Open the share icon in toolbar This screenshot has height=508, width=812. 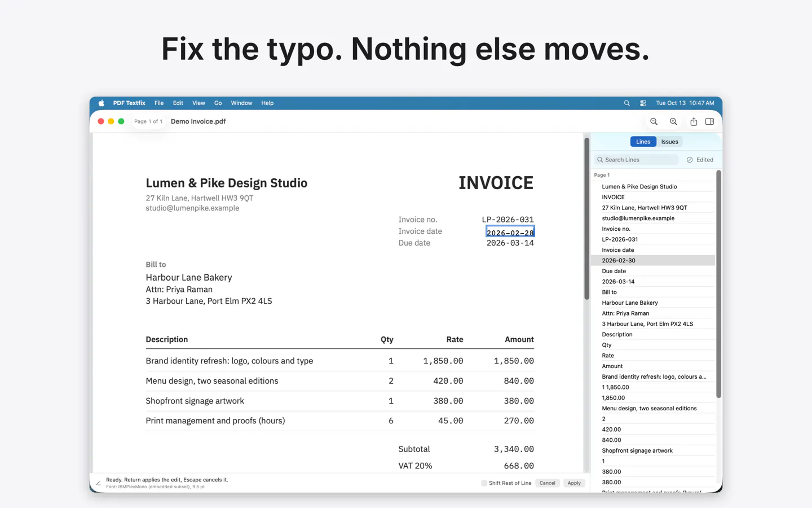pyautogui.click(x=694, y=121)
